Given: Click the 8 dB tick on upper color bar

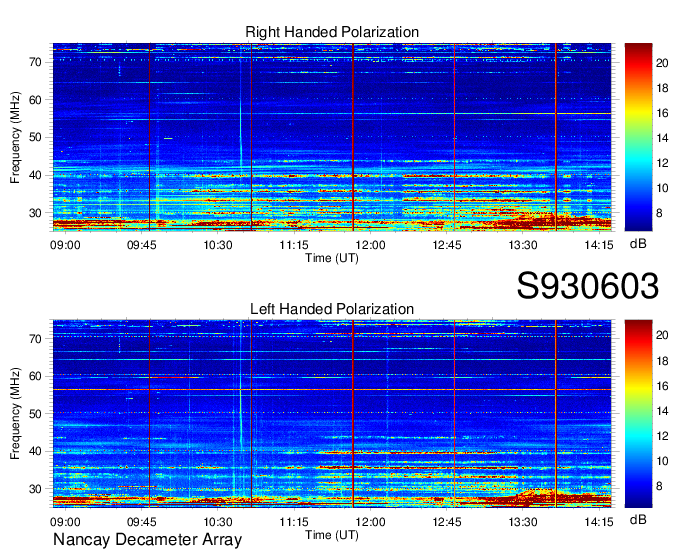Looking at the screenshot, I should (659, 213).
